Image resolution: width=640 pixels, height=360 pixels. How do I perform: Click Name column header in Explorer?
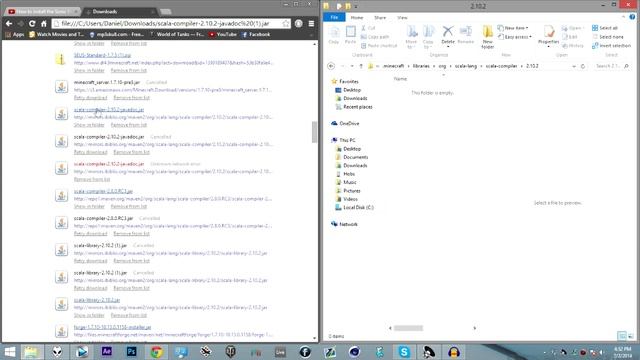pos(400,79)
